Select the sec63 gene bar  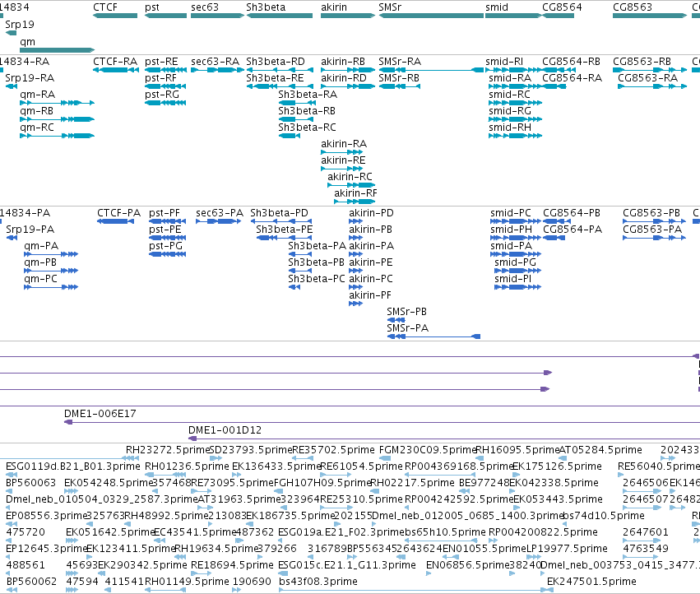point(217,16)
